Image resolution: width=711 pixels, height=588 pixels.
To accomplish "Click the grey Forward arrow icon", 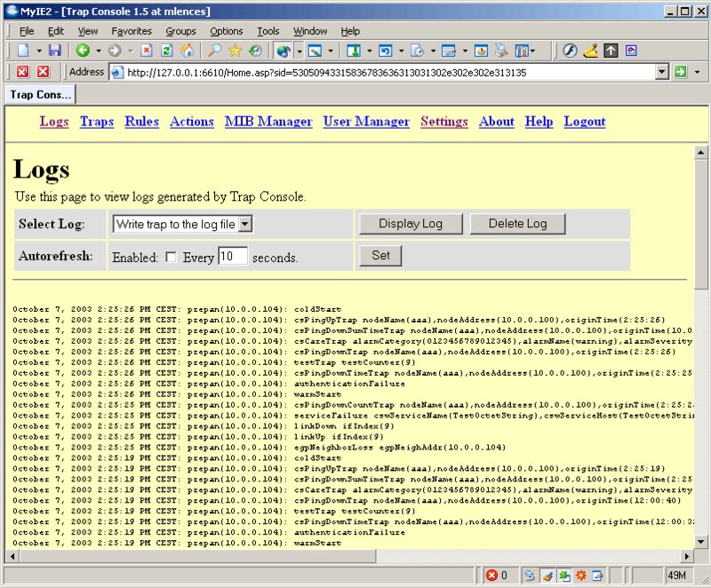I will coord(115,51).
